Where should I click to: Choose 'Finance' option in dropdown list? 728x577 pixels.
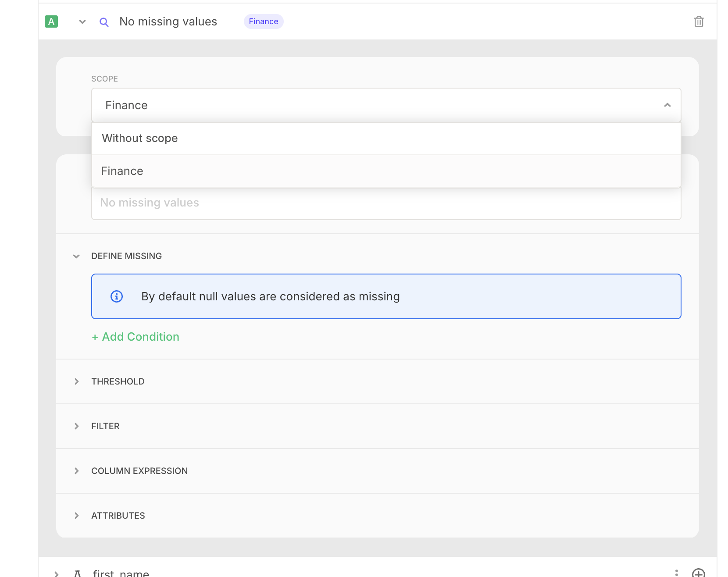coord(386,171)
